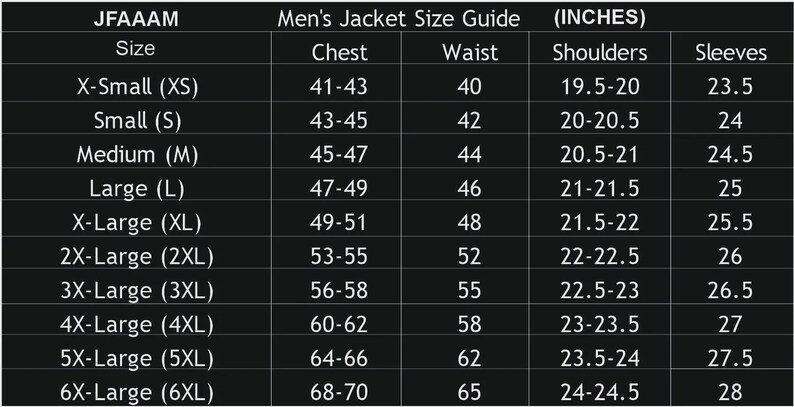The image size is (794, 407).
Task: Select the Size column header
Action: (x=135, y=49)
